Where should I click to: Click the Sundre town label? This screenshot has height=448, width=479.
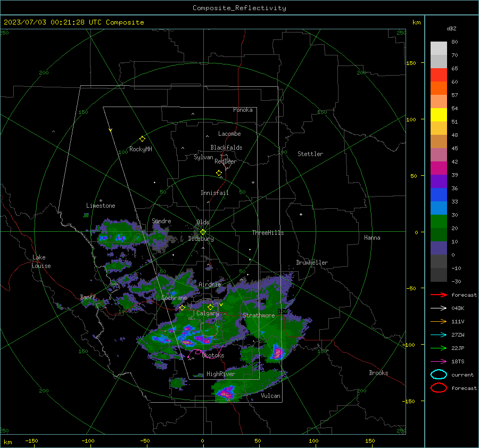[161, 221]
